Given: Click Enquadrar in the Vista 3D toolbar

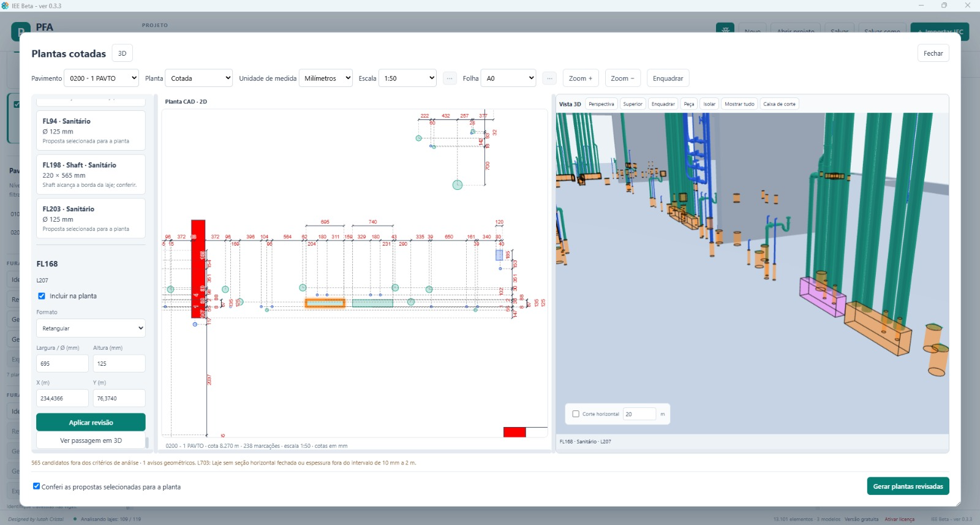Looking at the screenshot, I should point(663,104).
